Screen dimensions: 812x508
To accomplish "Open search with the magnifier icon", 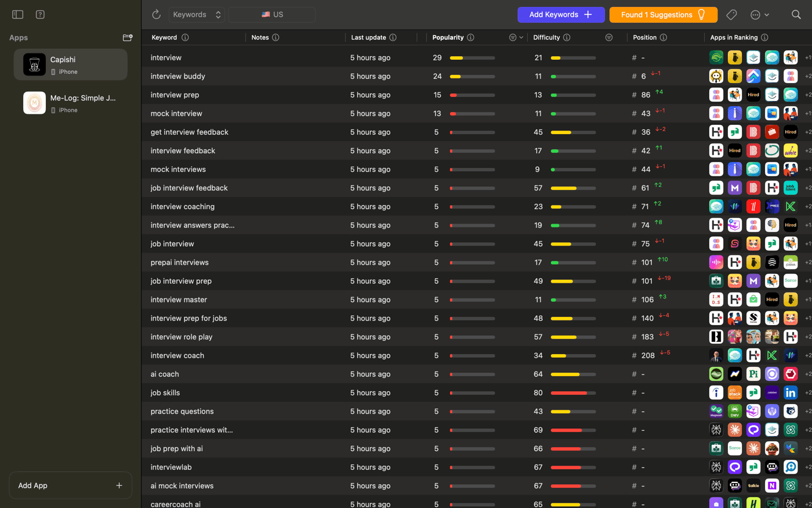I will tap(796, 15).
